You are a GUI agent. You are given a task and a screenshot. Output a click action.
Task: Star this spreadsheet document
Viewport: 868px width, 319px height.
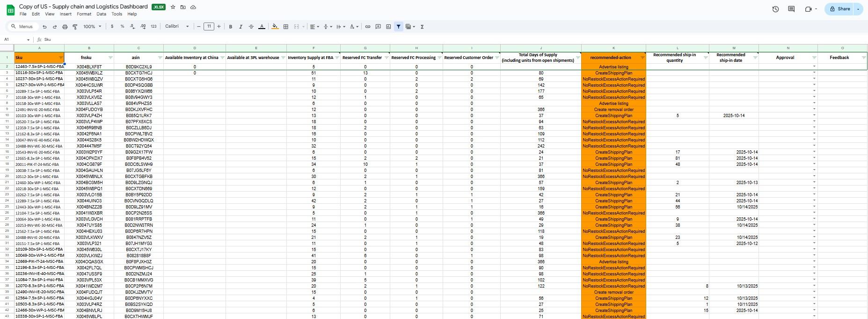tap(173, 7)
